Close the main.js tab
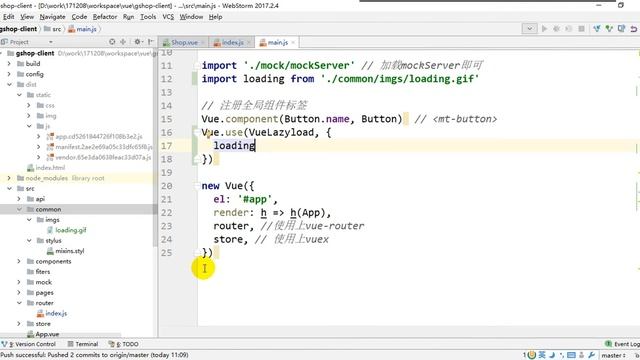 293,42
